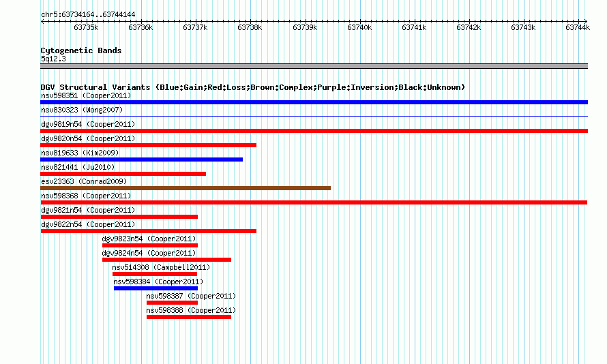The image size is (607, 364).
Task: Open variant label nsv598384 (Cooper2011)
Action: [158, 282]
